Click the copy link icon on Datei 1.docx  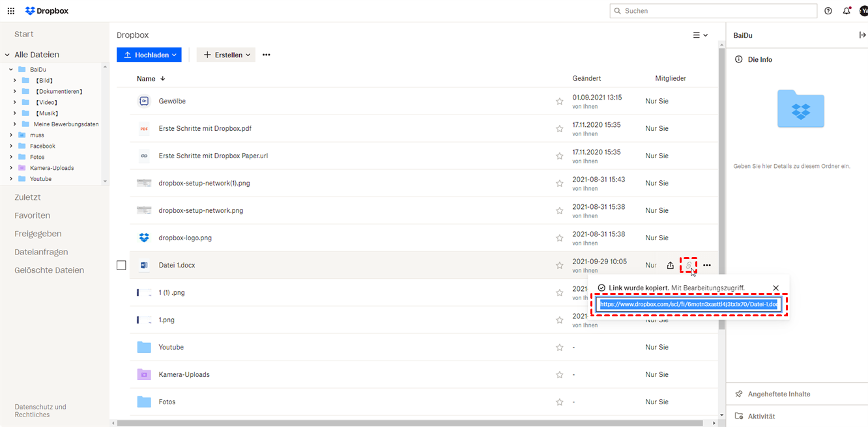pos(689,265)
